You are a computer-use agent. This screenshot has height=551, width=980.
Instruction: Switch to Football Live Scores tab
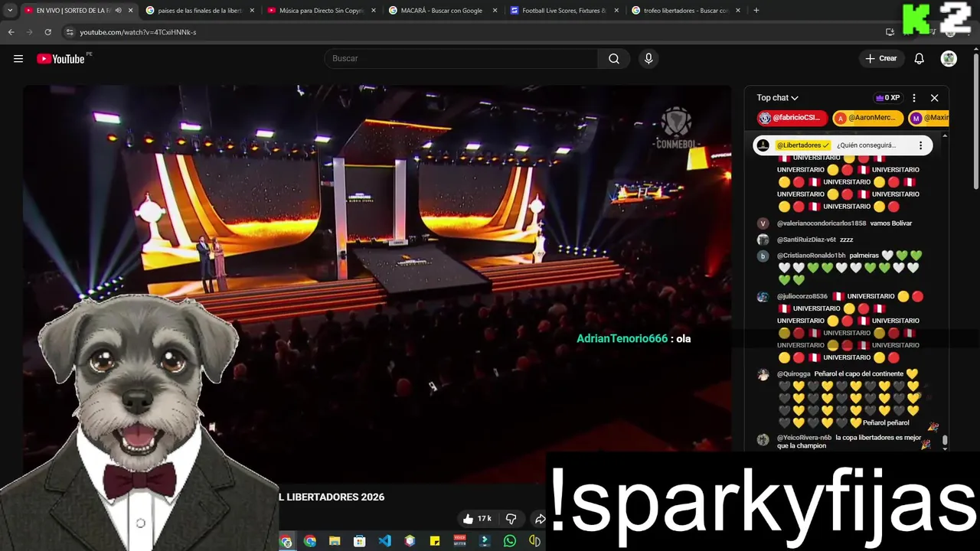pos(563,11)
